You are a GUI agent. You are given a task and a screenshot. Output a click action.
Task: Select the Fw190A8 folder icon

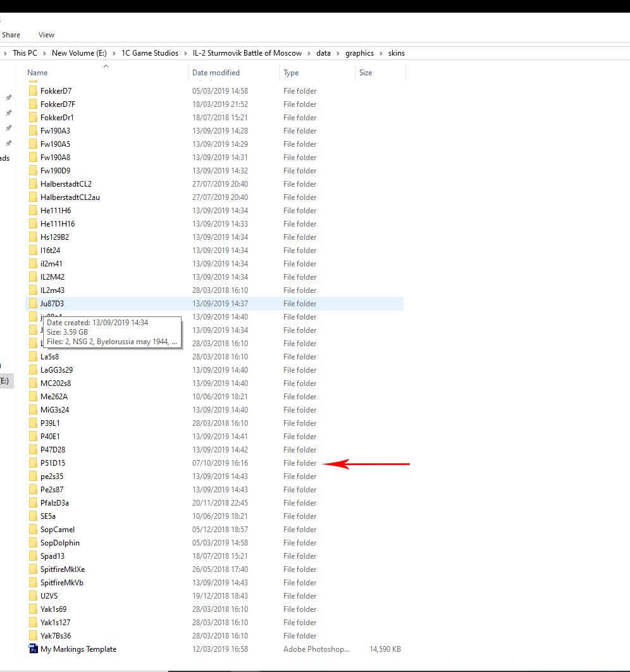click(33, 158)
